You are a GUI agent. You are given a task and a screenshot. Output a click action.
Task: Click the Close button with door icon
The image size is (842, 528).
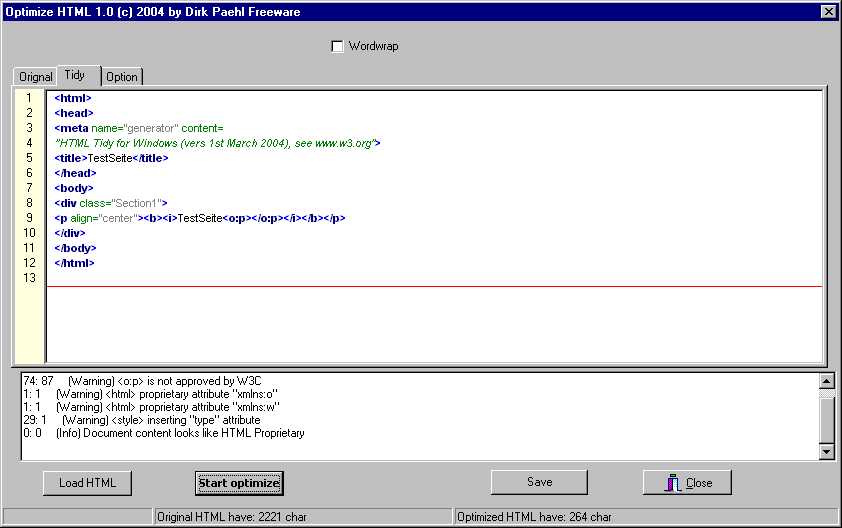point(687,482)
